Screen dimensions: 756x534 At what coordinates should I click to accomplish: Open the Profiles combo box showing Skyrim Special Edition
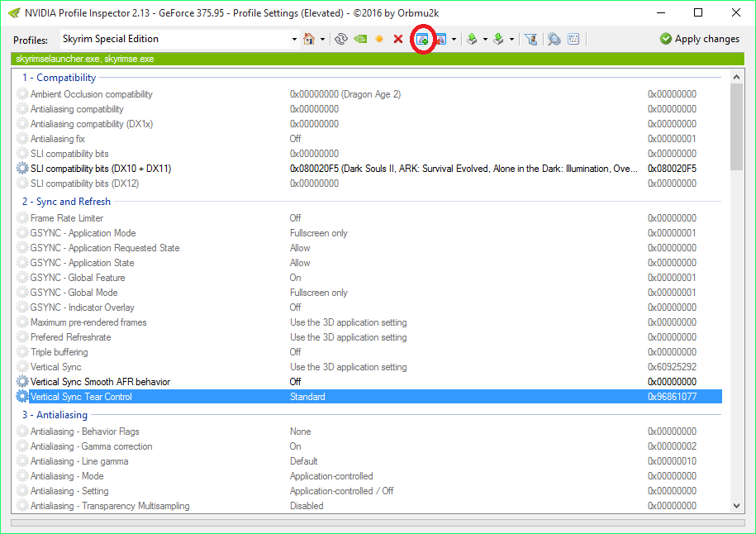179,39
